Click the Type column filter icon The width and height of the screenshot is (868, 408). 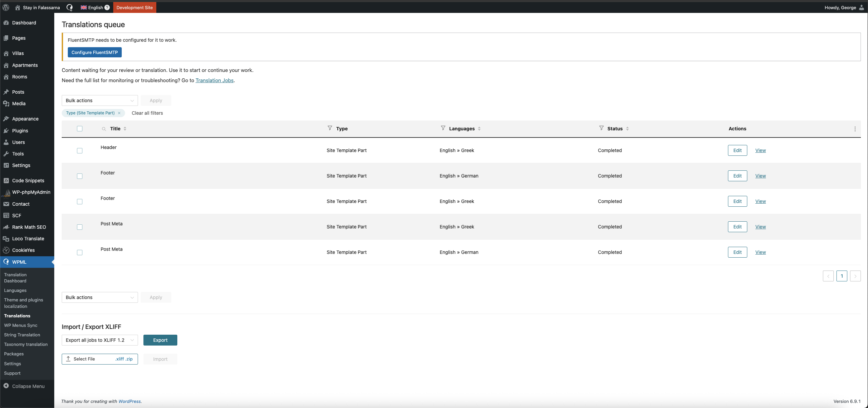330,128
